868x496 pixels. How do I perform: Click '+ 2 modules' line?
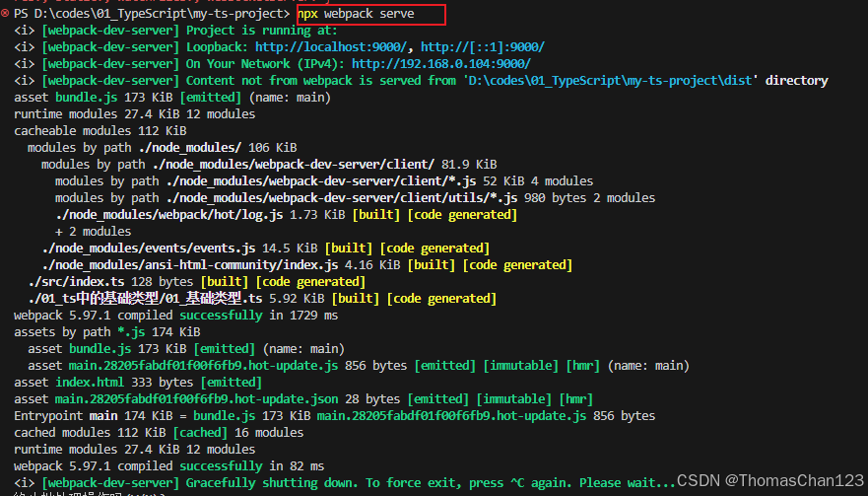(93, 232)
